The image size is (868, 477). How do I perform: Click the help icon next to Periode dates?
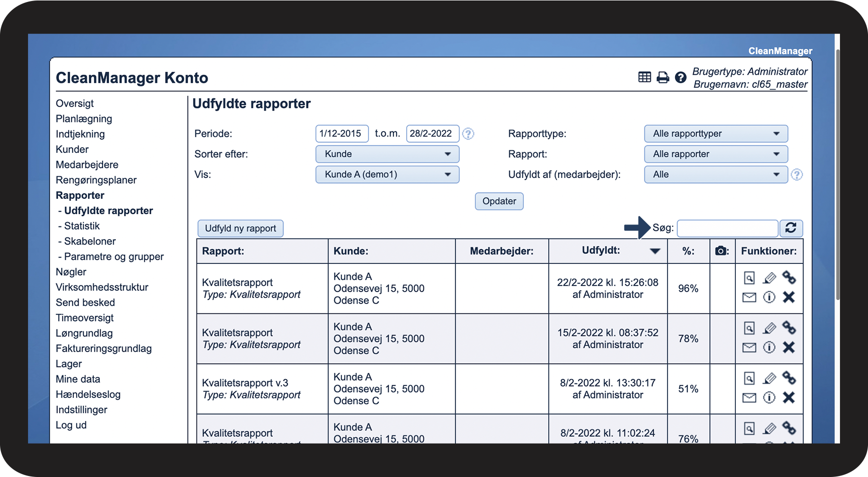click(x=468, y=134)
